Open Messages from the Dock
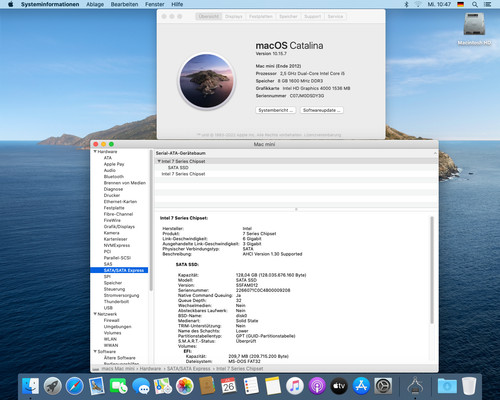This screenshot has height=400, width=500. pyautogui.click(x=141, y=386)
